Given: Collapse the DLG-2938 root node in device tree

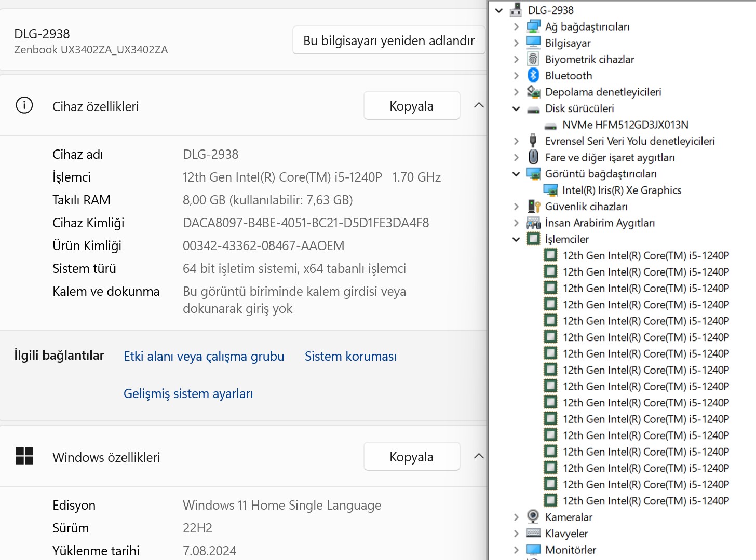Looking at the screenshot, I should coord(499,10).
